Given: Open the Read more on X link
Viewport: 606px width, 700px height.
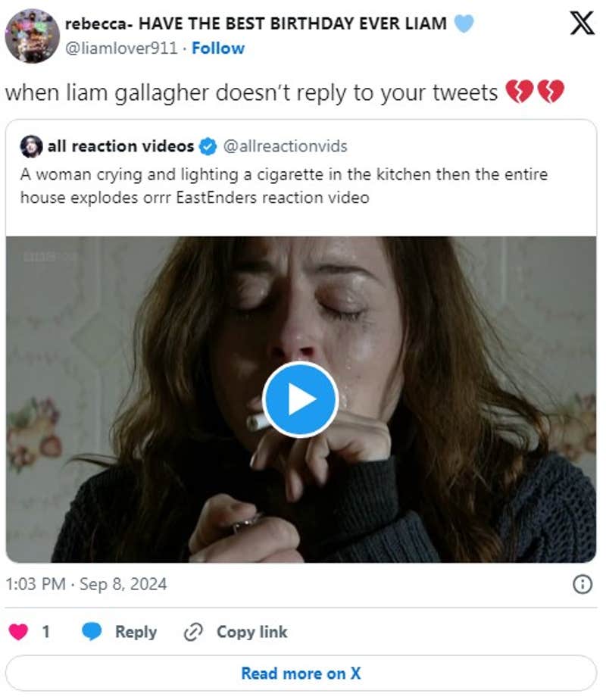Looking at the screenshot, I should pyautogui.click(x=302, y=673).
